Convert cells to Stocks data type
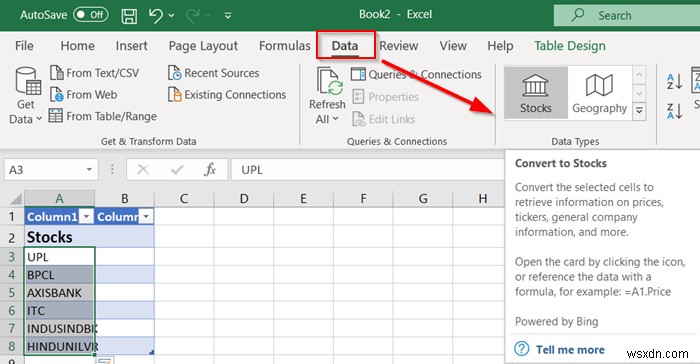Screen dimensions: 700x364 click(x=536, y=93)
